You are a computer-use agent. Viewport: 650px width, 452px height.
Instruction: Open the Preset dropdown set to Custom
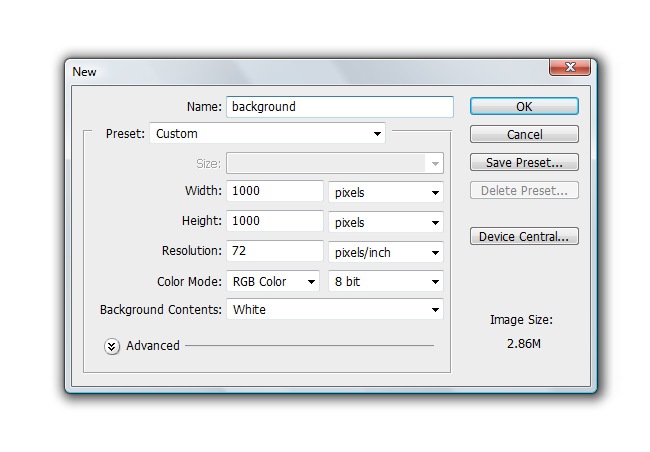coord(267,134)
